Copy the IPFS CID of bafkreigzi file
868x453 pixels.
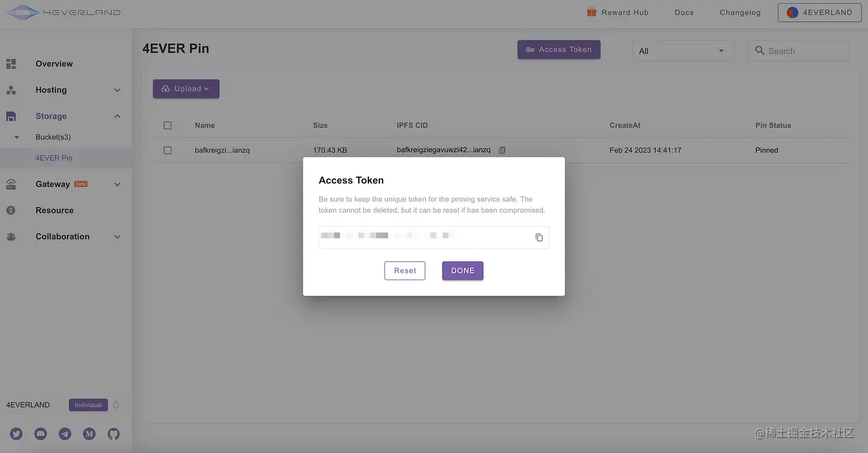(x=502, y=150)
